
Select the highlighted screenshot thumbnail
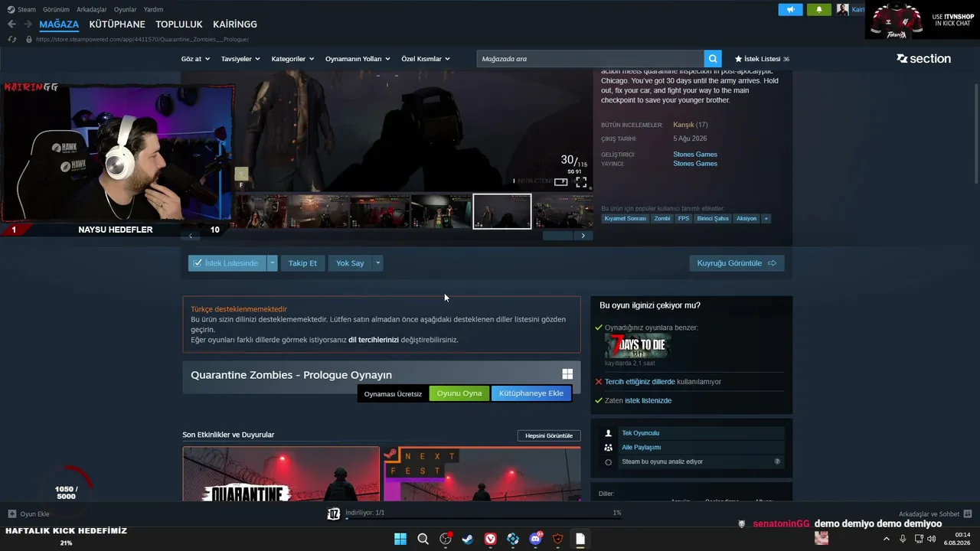click(x=502, y=211)
